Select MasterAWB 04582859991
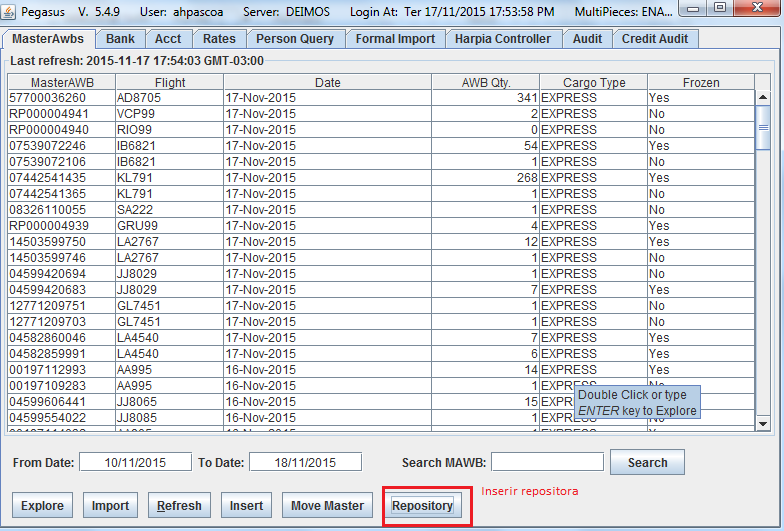This screenshot has height=531, width=784. pyautogui.click(x=62, y=354)
